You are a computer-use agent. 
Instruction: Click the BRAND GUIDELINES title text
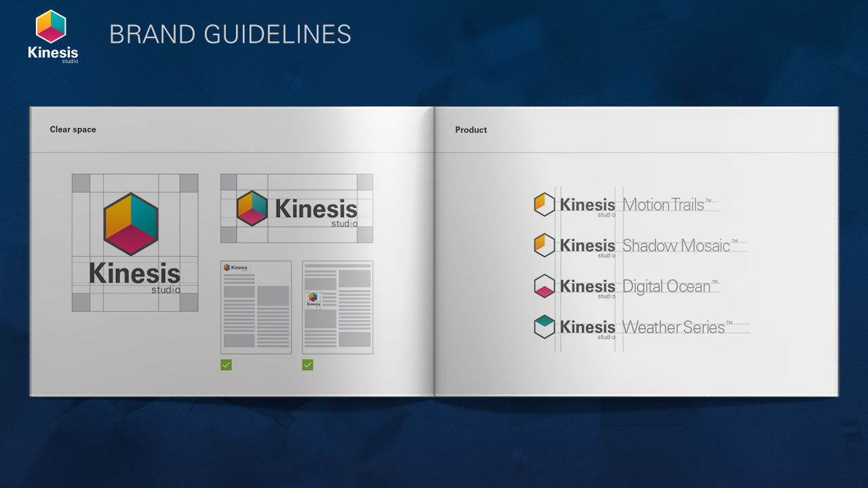[x=230, y=35]
